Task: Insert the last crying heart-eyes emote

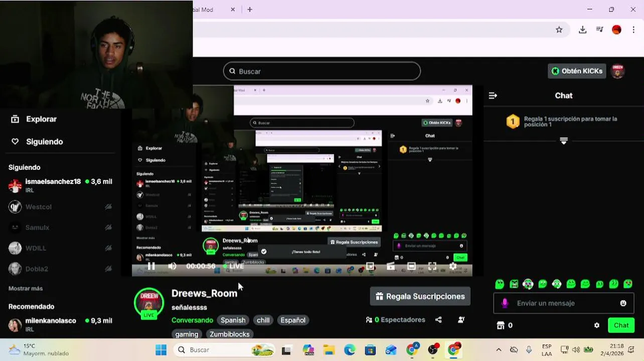Action: click(628, 284)
